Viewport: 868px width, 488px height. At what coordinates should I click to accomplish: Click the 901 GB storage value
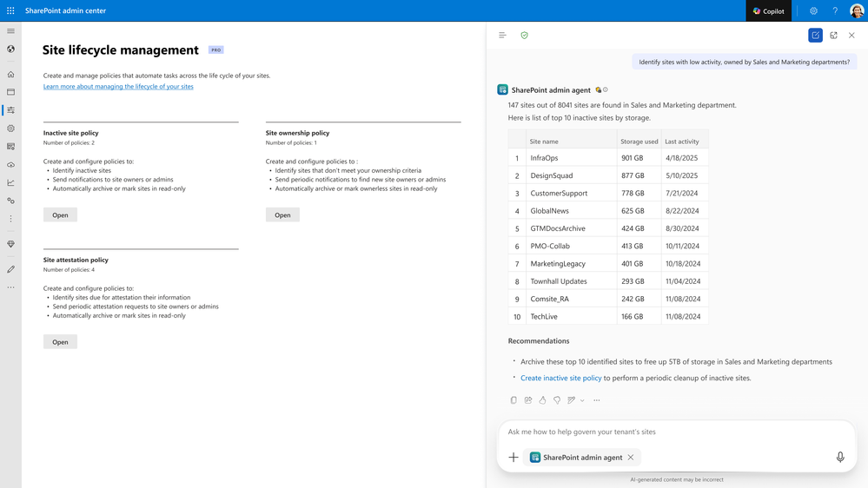[633, 158]
